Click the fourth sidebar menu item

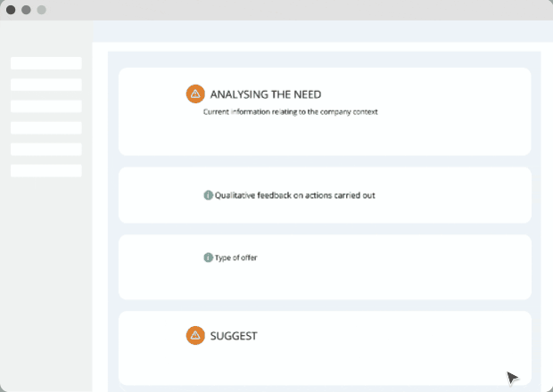pos(46,127)
